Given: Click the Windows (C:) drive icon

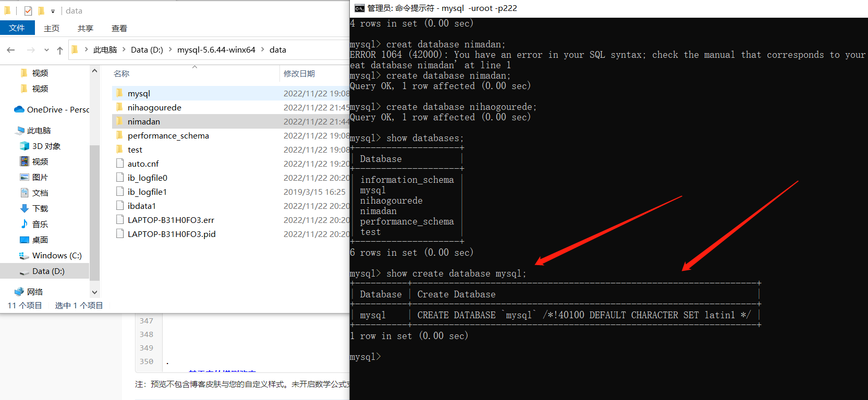Looking at the screenshot, I should pyautogui.click(x=25, y=255).
